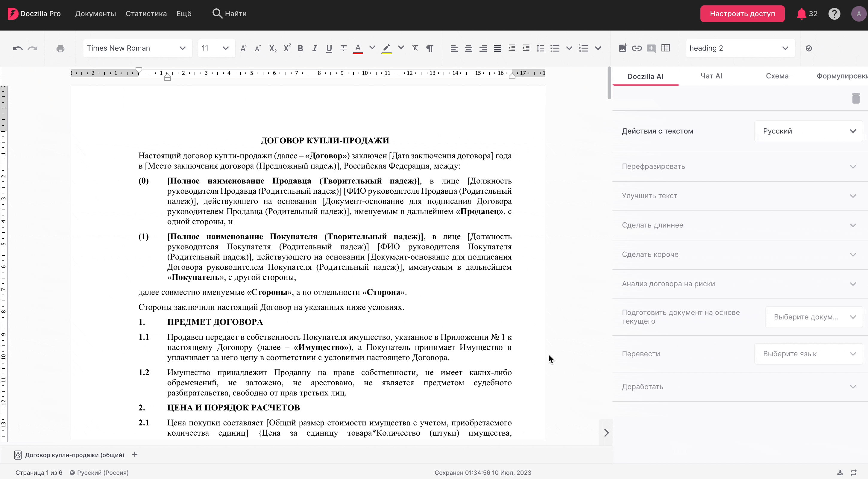Viewport: 868px width, 479px height.
Task: Toggle bold formatting
Action: point(300,48)
